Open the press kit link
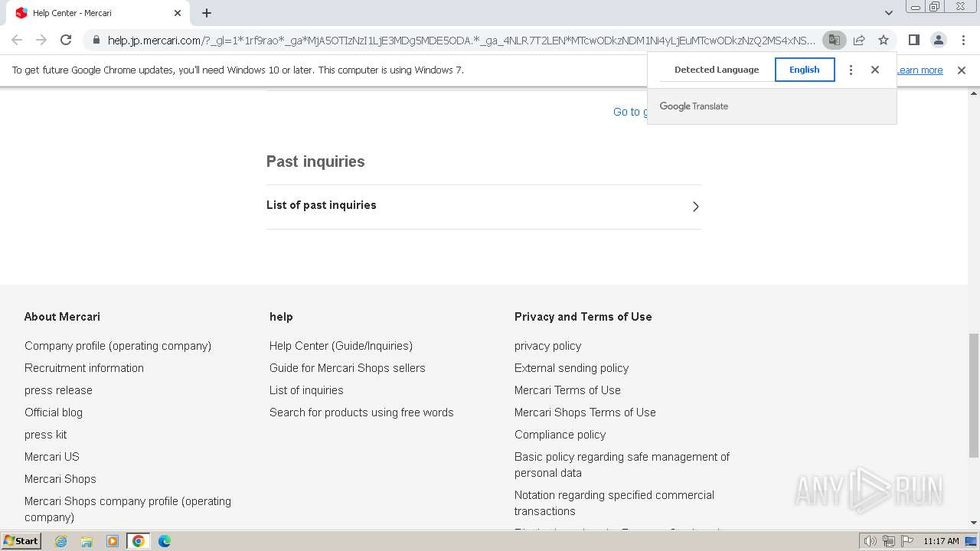 point(45,435)
